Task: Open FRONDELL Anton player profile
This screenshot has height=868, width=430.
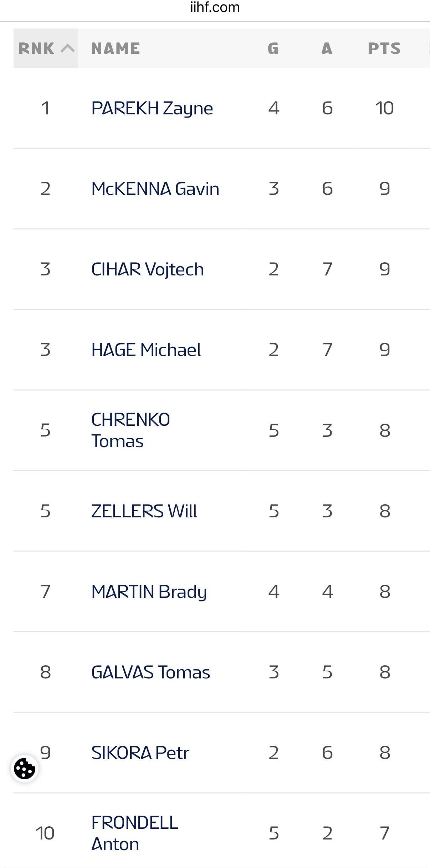Action: [x=134, y=833]
